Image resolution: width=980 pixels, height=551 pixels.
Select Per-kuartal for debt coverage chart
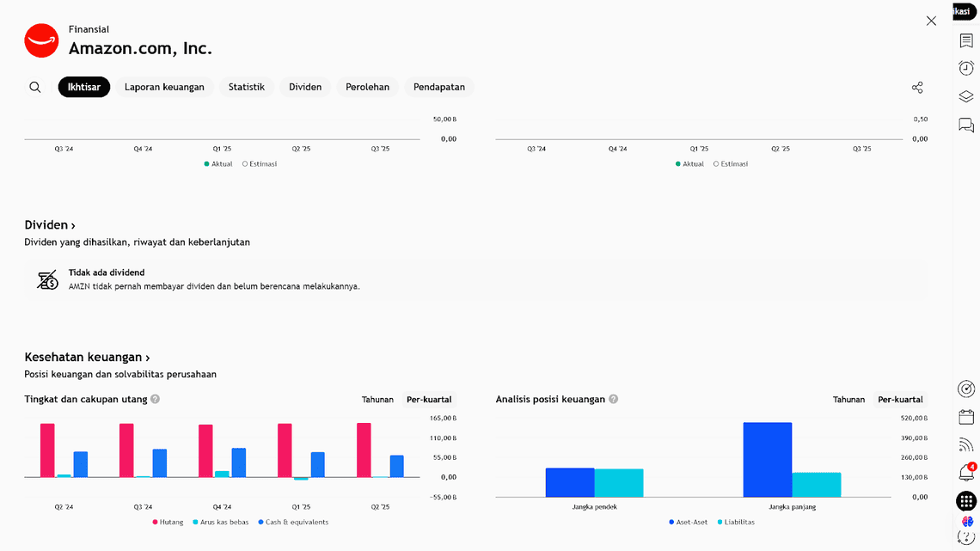[429, 400]
